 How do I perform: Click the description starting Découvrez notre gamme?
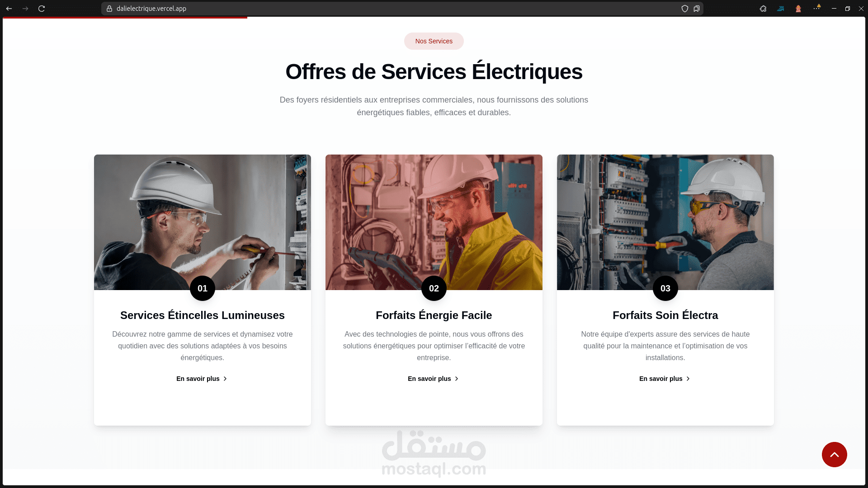point(203,346)
